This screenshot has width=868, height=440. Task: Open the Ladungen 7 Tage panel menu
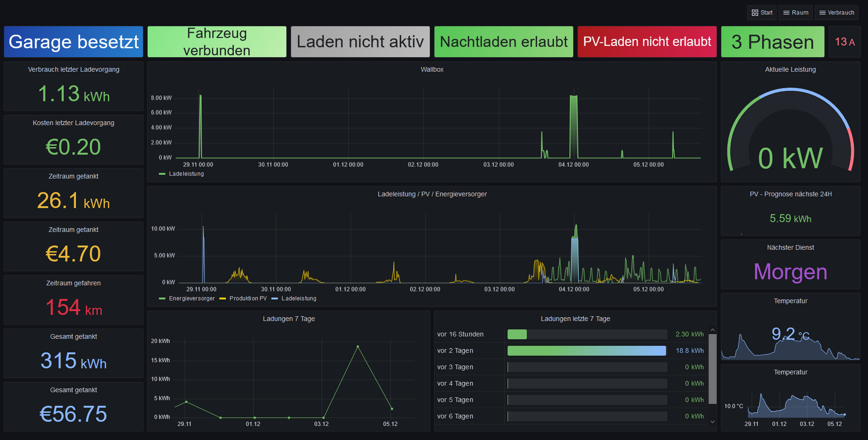coord(289,319)
